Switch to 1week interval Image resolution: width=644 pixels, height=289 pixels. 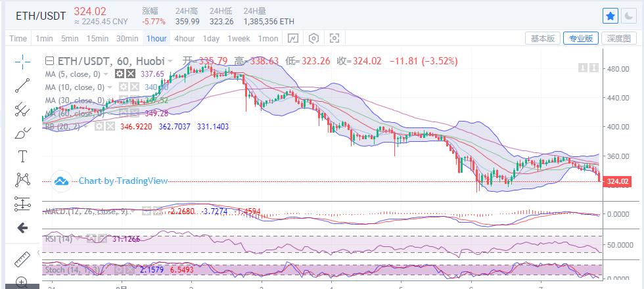pos(239,39)
